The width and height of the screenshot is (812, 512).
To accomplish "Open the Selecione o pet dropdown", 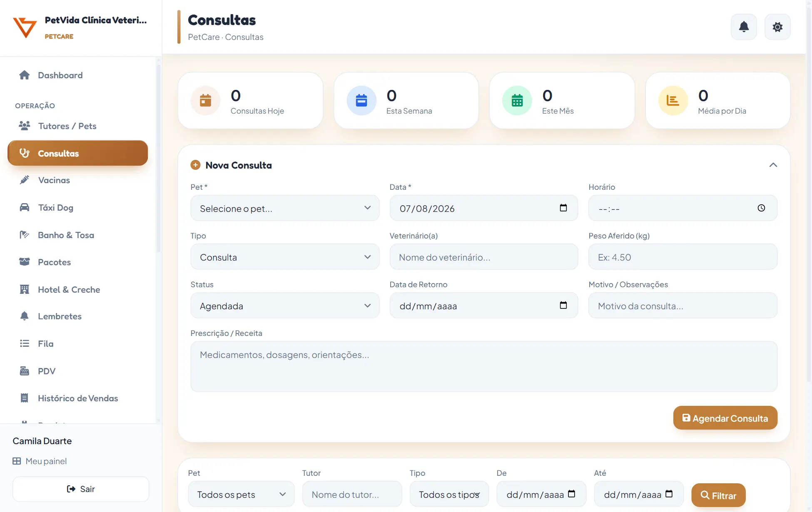I will [x=285, y=208].
